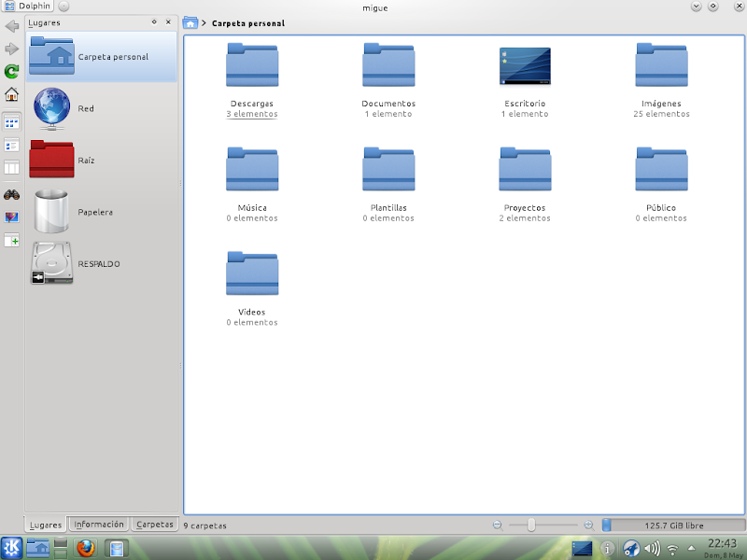Viewport: 747px width, 560px height.
Task: Click the globe-like updater tray icon
Action: pyautogui.click(x=631, y=549)
